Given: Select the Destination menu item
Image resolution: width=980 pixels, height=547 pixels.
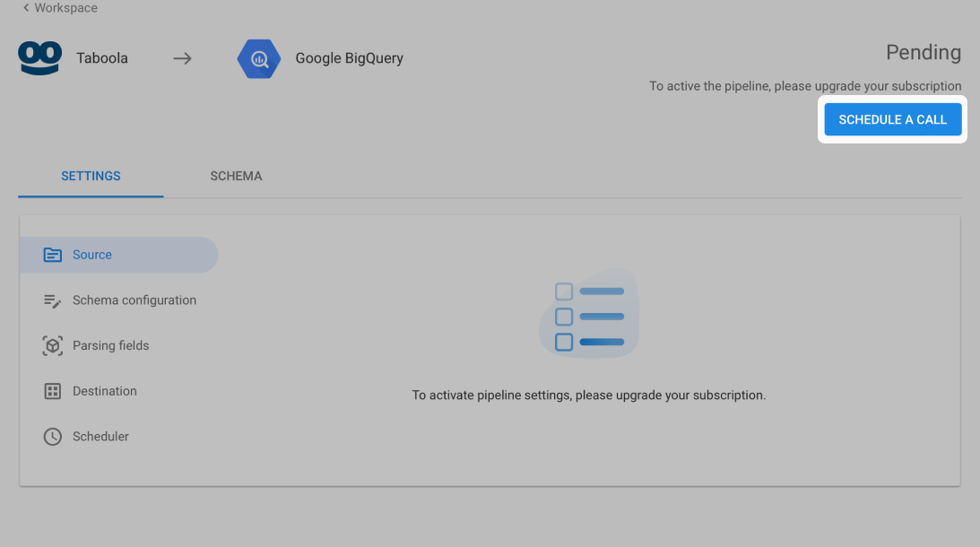Looking at the screenshot, I should (118, 391).
